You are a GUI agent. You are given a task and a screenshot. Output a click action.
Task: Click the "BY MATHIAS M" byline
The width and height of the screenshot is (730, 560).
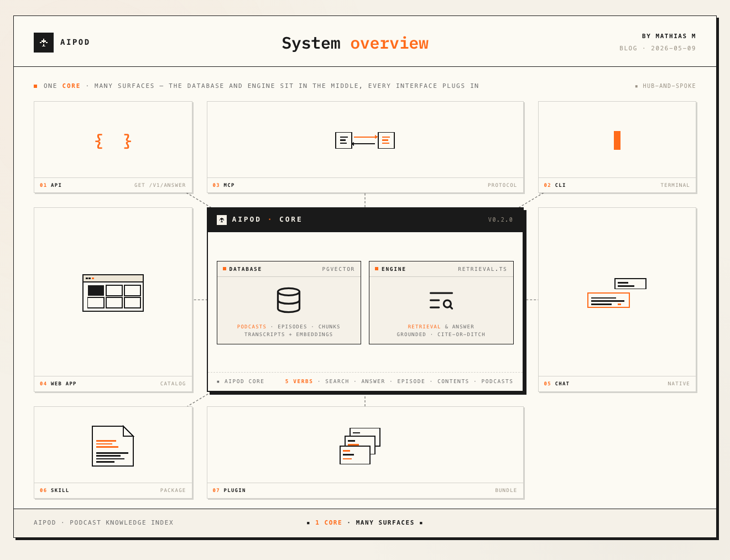tap(669, 36)
